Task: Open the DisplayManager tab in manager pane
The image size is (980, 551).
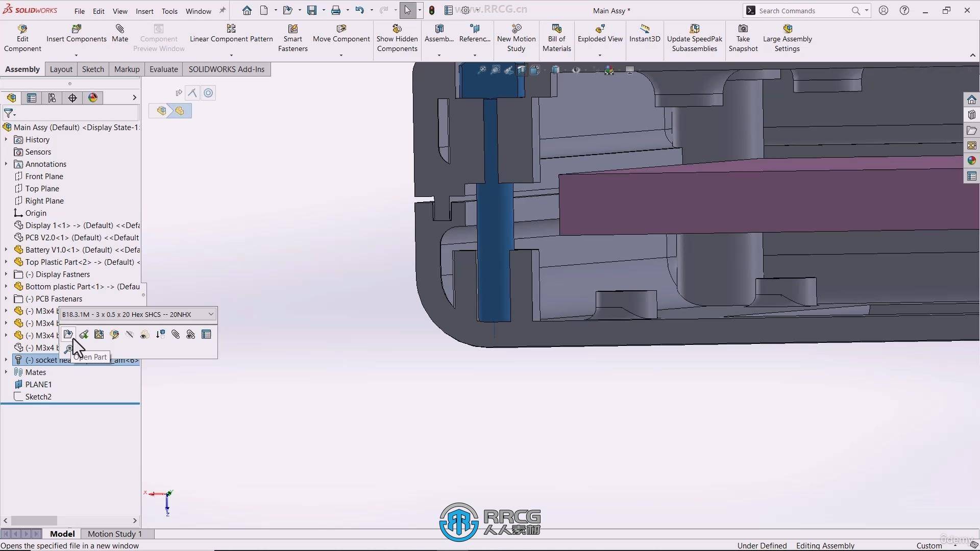Action: click(93, 97)
